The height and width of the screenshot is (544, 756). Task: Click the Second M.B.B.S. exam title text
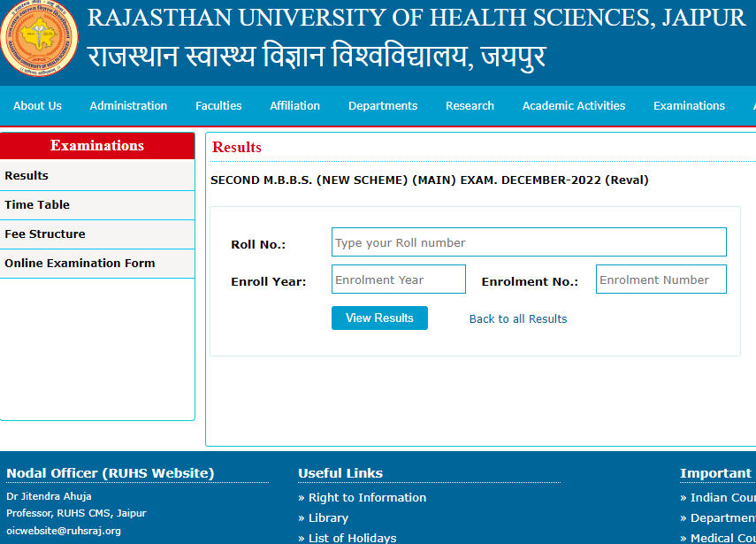tap(430, 180)
